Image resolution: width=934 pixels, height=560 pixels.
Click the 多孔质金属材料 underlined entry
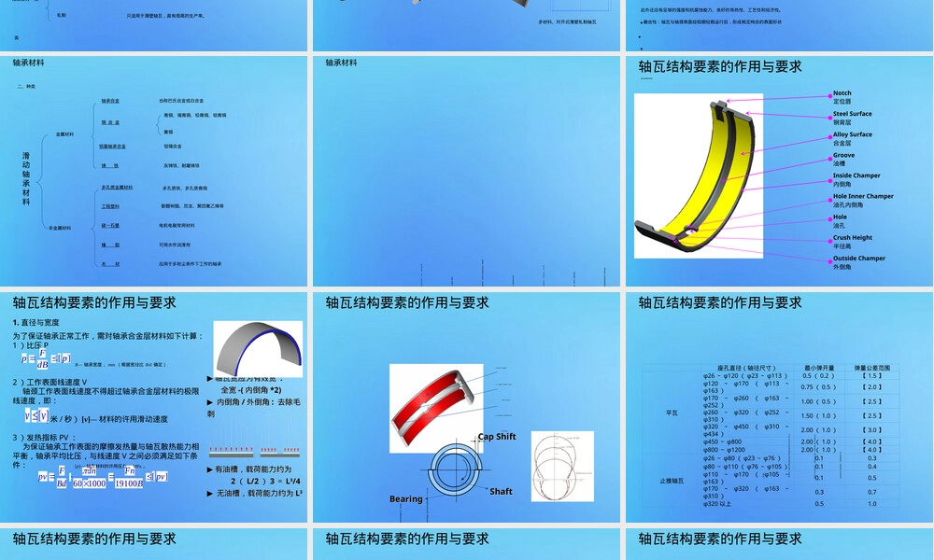[x=117, y=188]
